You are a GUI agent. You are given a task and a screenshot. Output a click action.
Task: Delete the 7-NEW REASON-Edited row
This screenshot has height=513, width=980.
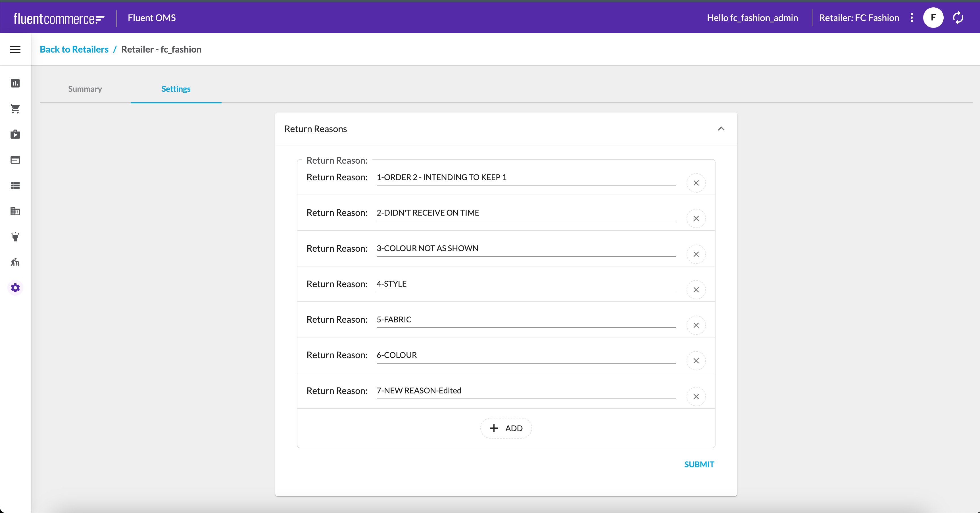click(696, 397)
